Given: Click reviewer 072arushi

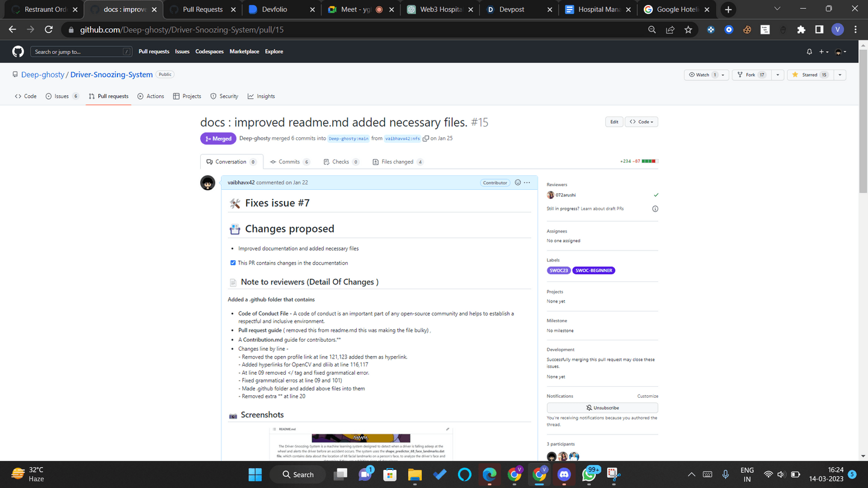Looking at the screenshot, I should 565,195.
